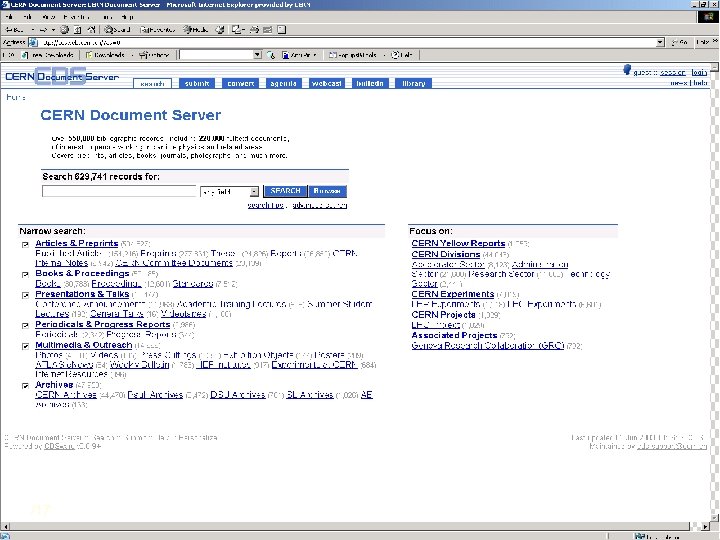Click the Internet Explorer logo throbber
This screenshot has width=720, height=540.
[x=708, y=17]
